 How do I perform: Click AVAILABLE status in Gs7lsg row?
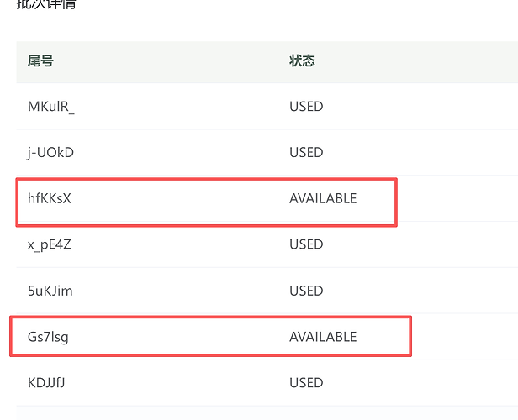click(323, 337)
